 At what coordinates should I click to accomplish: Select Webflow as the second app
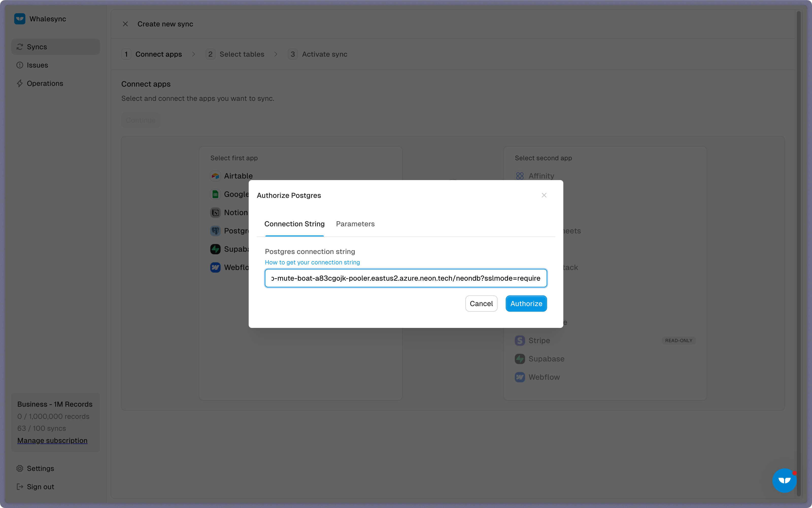(x=537, y=377)
